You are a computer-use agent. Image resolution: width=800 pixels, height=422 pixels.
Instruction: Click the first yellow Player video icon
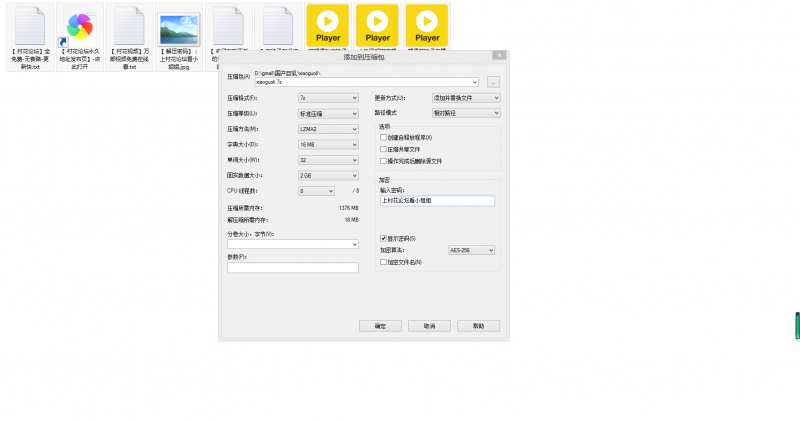coord(327,24)
